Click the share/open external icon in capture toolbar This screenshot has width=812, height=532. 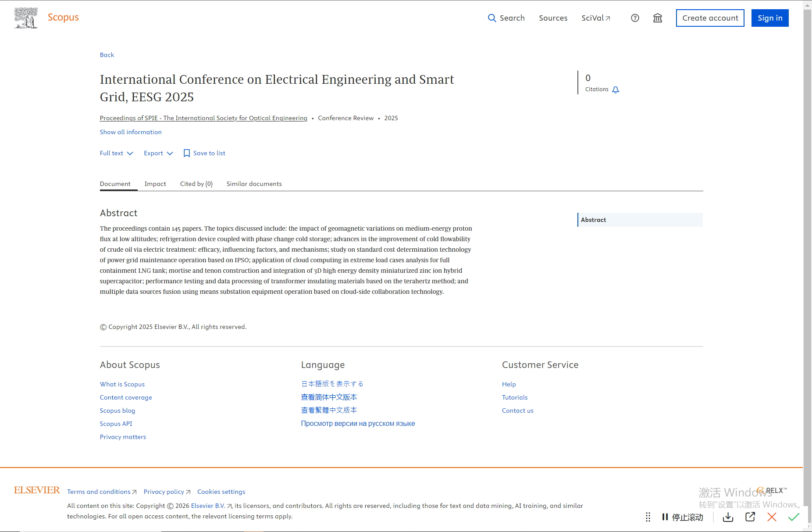[750, 517]
